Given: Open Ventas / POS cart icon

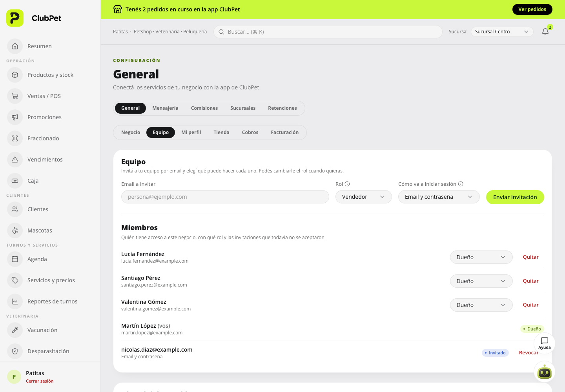Looking at the screenshot, I should point(15,96).
